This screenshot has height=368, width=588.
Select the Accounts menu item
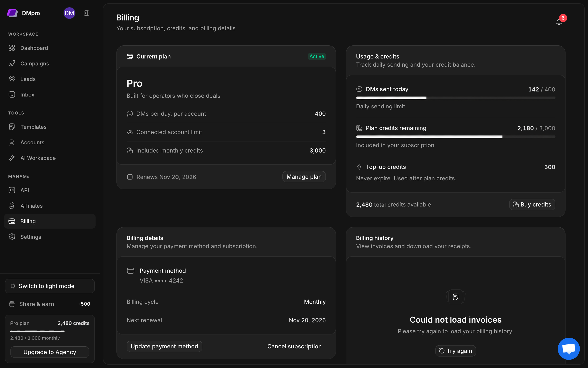click(50, 142)
